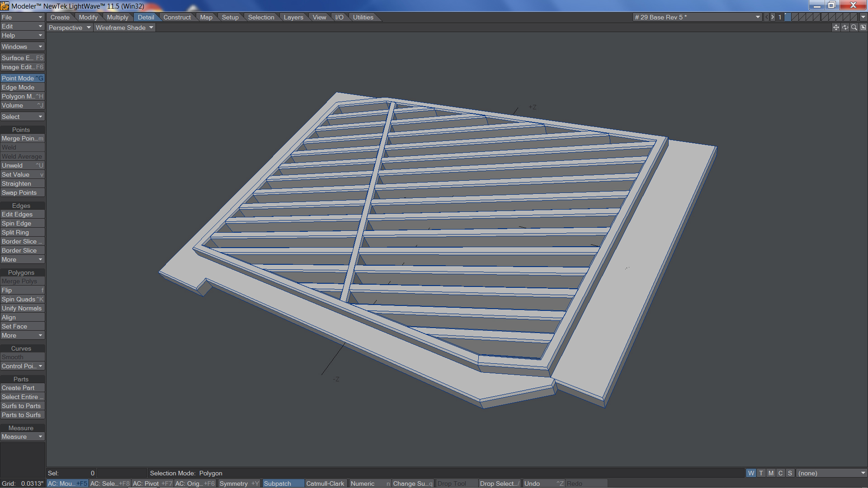Open Wireframe Shade render style dropdown

pyautogui.click(x=124, y=28)
